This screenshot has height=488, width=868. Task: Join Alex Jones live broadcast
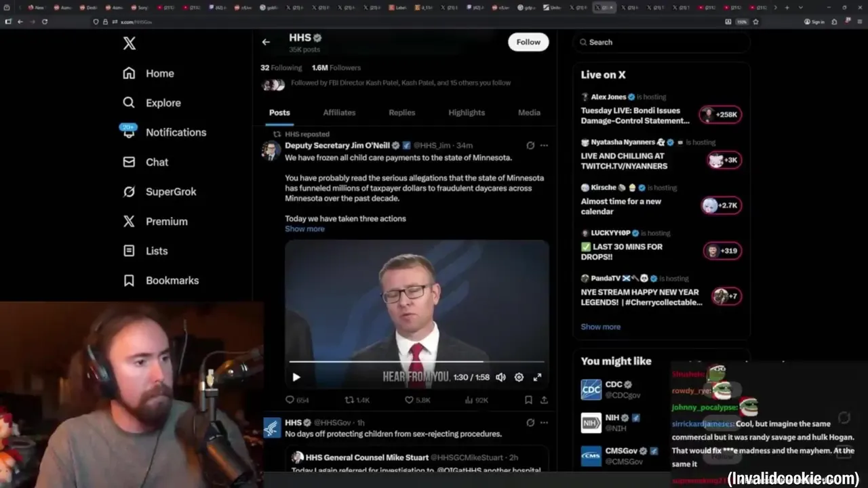635,116
